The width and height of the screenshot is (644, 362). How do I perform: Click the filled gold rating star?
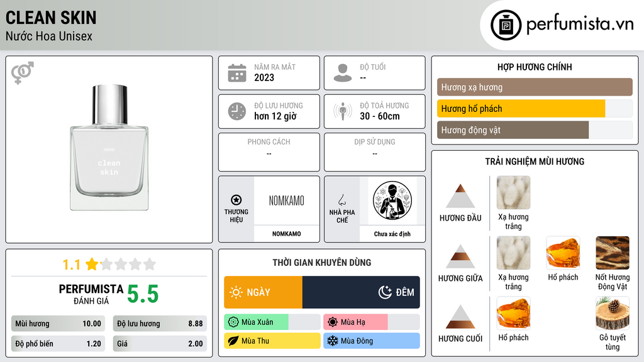coord(92,264)
